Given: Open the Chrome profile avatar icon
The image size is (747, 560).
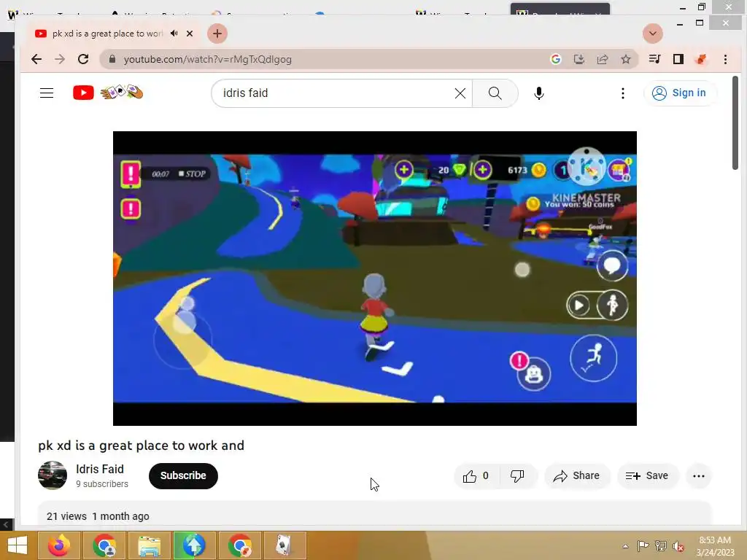Looking at the screenshot, I should pos(701,59).
